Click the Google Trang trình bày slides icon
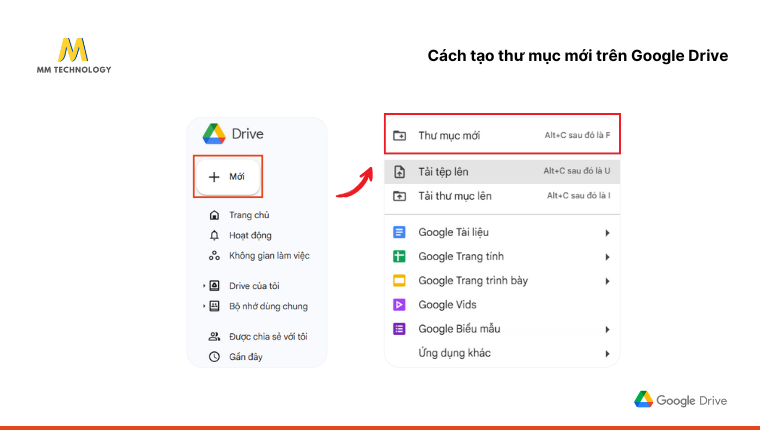760x430 pixels. coord(399,280)
